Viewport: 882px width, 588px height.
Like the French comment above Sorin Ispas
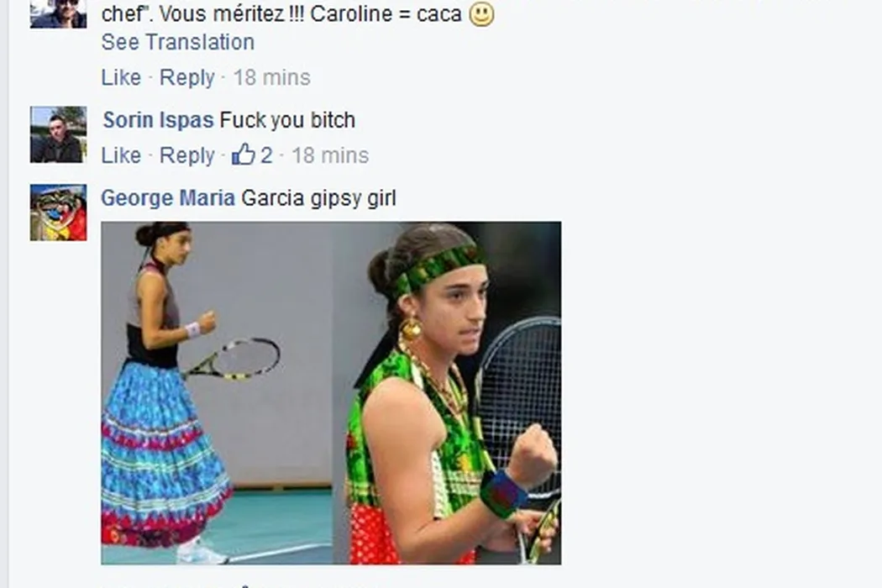121,77
